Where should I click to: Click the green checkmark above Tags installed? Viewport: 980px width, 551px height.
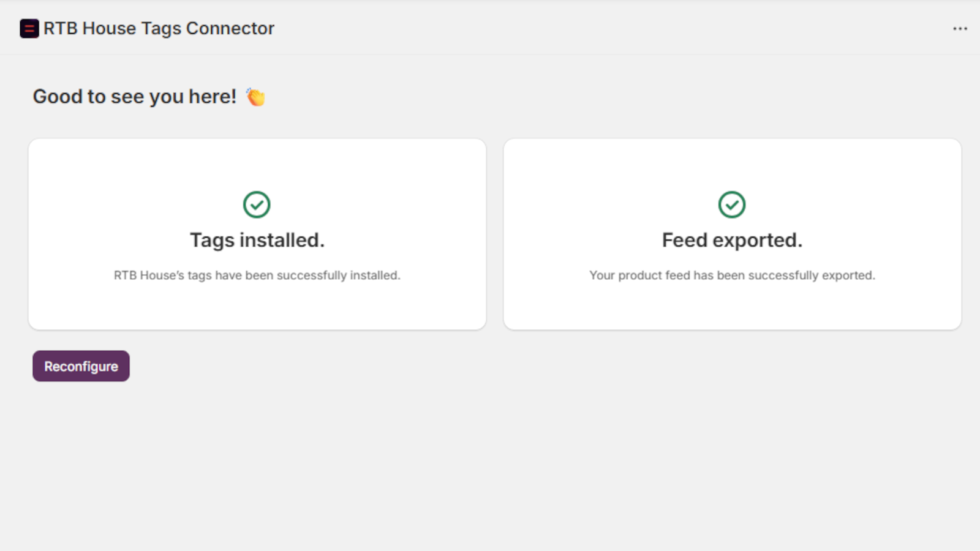[x=257, y=204]
